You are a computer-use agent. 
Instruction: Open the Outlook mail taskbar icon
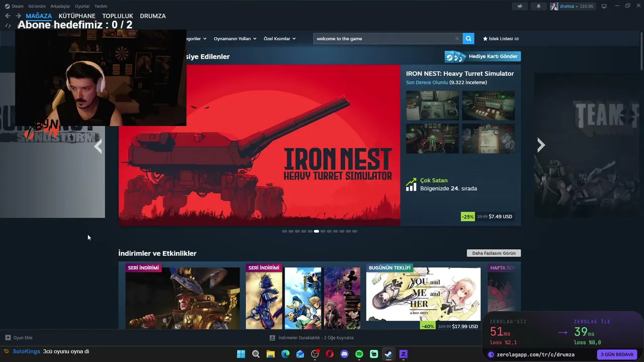[x=300, y=354]
